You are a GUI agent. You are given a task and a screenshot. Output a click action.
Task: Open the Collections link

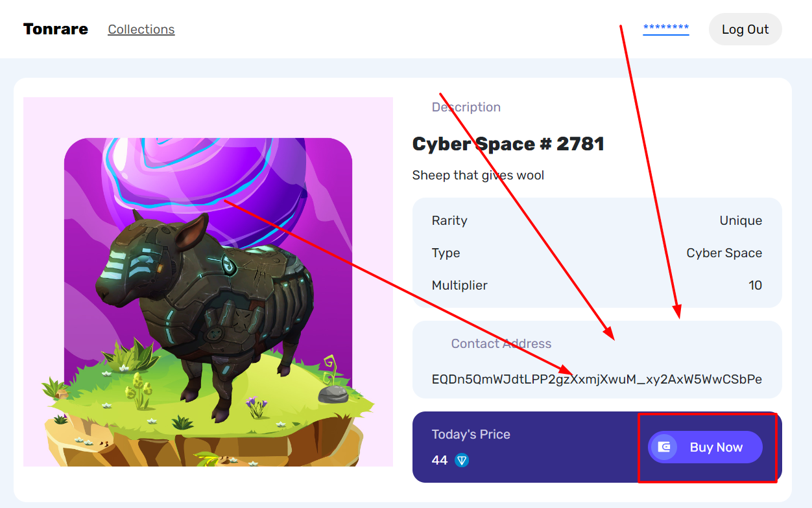141,29
